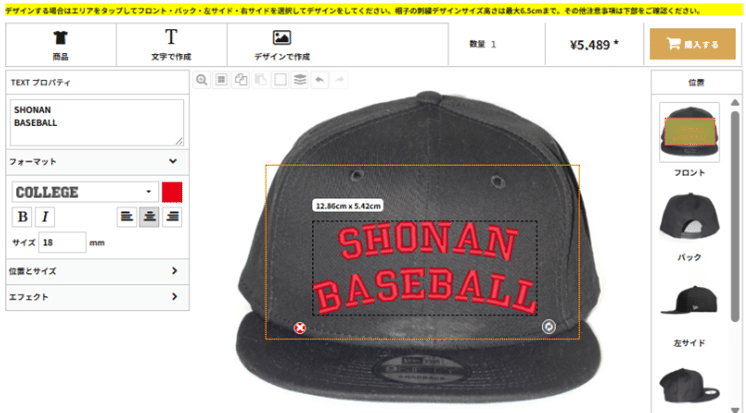Screen dimensions: 746x413
Task: Click the redo arrow icon
Action: point(339,80)
